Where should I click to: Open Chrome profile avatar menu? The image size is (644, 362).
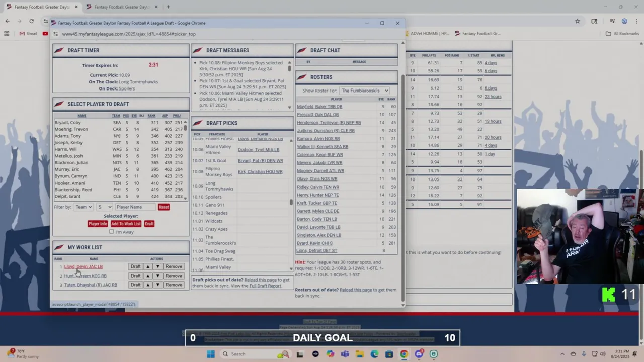[x=624, y=21]
